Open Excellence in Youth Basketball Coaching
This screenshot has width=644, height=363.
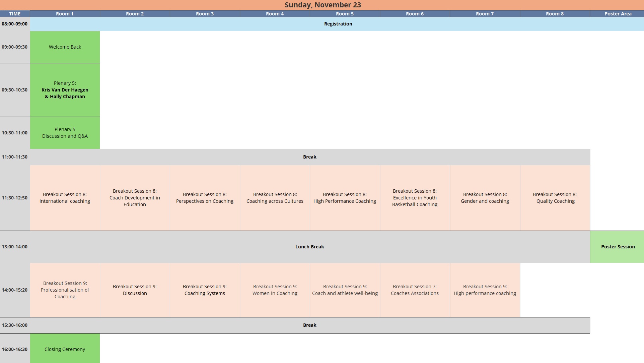click(415, 198)
